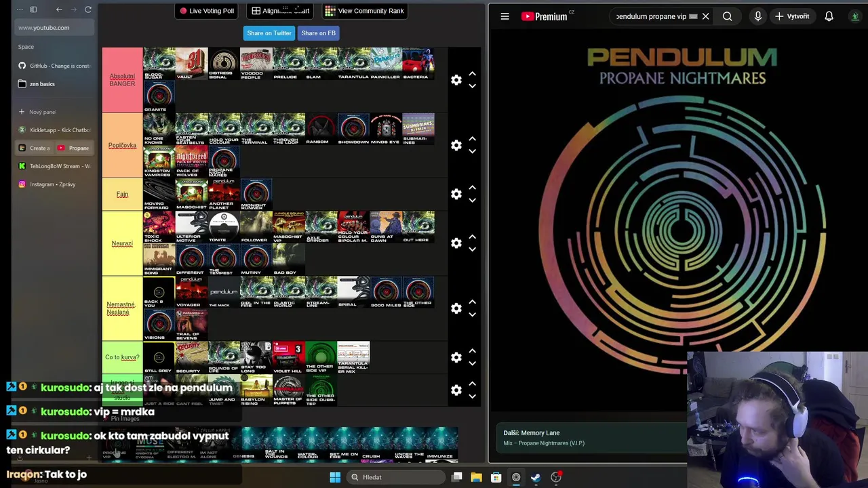Viewport: 868px width, 488px height.
Task: Open settings gear for bottom green tier
Action: point(456,390)
